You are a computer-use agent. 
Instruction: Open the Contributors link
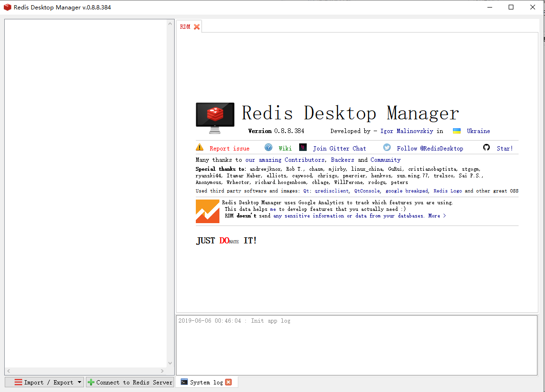pyautogui.click(x=305, y=160)
